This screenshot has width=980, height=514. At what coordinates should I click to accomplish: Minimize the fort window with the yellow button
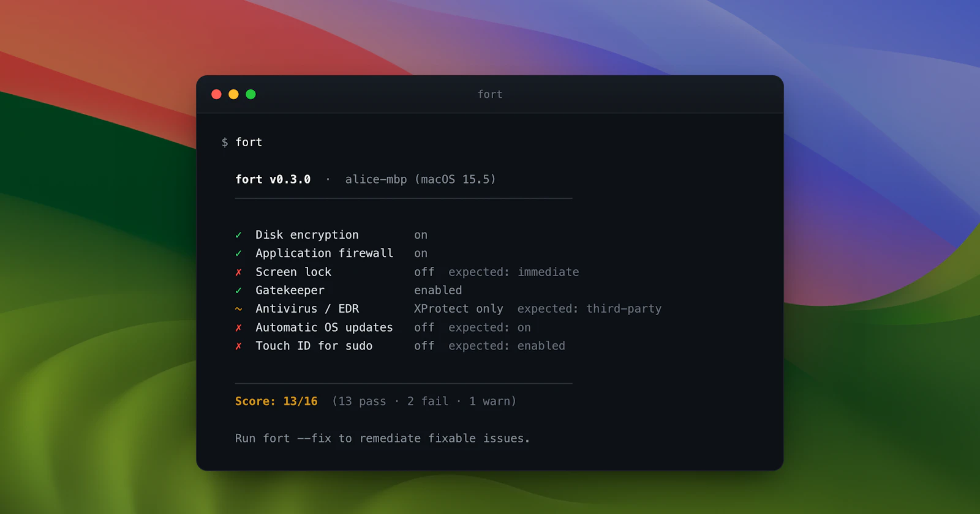[233, 94]
